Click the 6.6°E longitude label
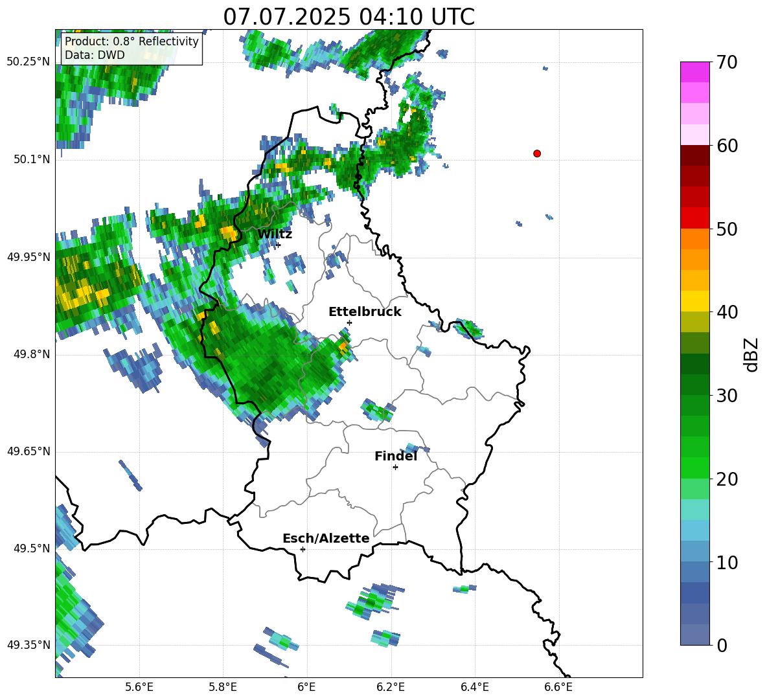Image resolution: width=767 pixels, height=700 pixels. [558, 687]
